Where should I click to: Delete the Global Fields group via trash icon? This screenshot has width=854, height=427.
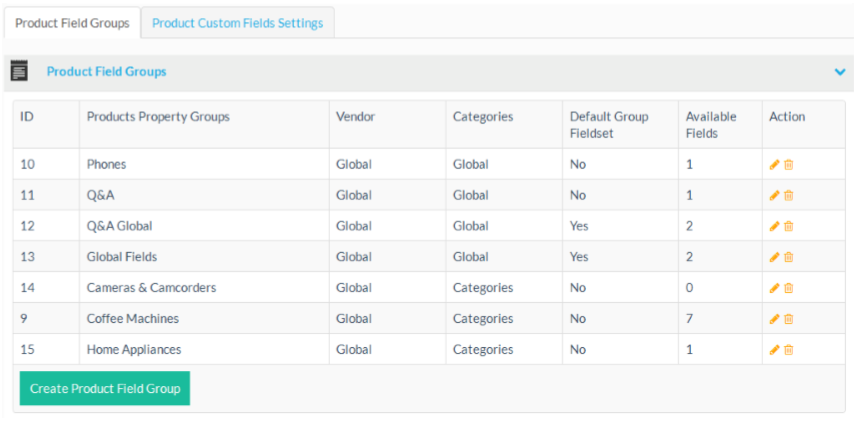788,257
